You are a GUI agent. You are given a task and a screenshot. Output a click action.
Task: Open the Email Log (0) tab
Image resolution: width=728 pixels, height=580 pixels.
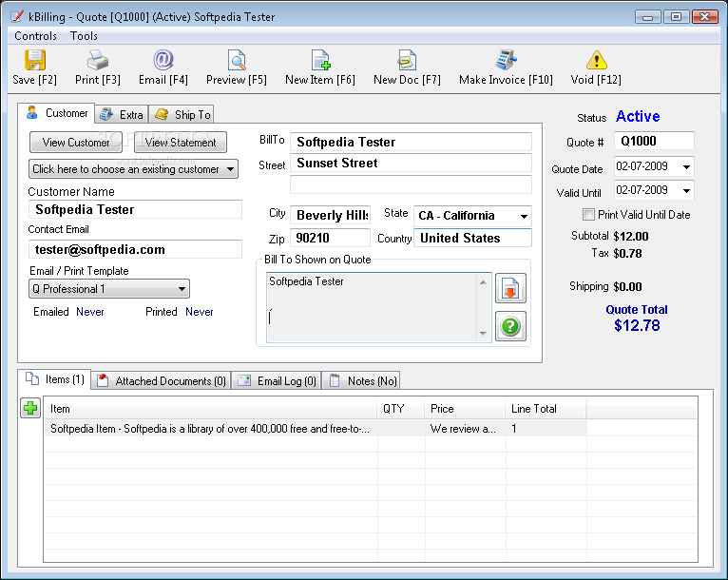277,380
